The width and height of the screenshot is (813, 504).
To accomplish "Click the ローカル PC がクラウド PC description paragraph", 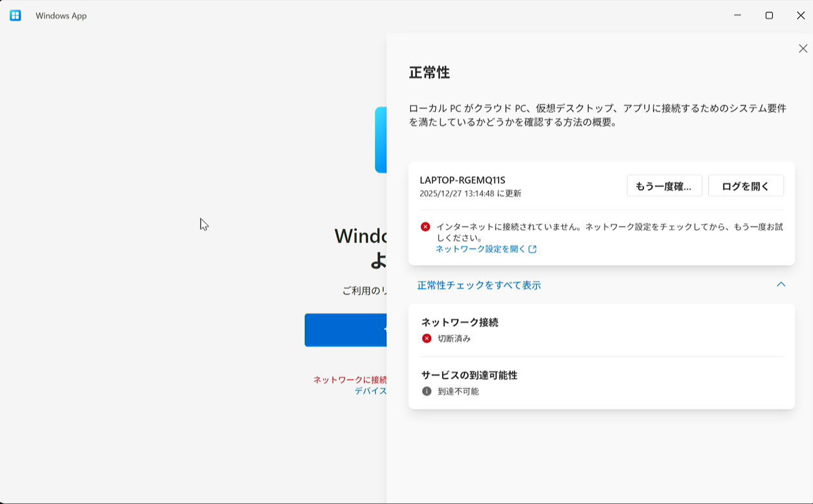I will (x=598, y=115).
